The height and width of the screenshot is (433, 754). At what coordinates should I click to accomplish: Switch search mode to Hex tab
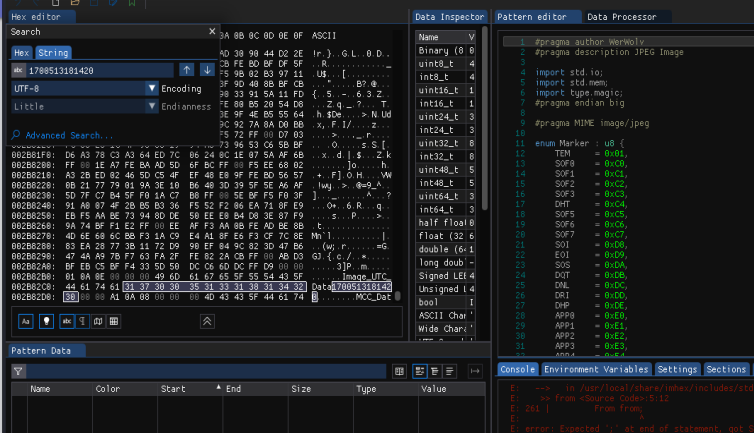22,52
